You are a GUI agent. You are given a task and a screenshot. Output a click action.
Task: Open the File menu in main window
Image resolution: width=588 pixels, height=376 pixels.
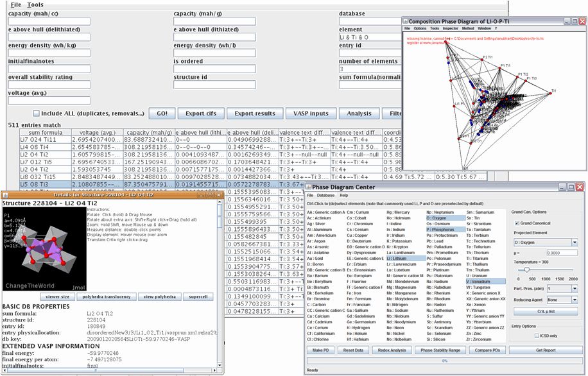[15, 5]
